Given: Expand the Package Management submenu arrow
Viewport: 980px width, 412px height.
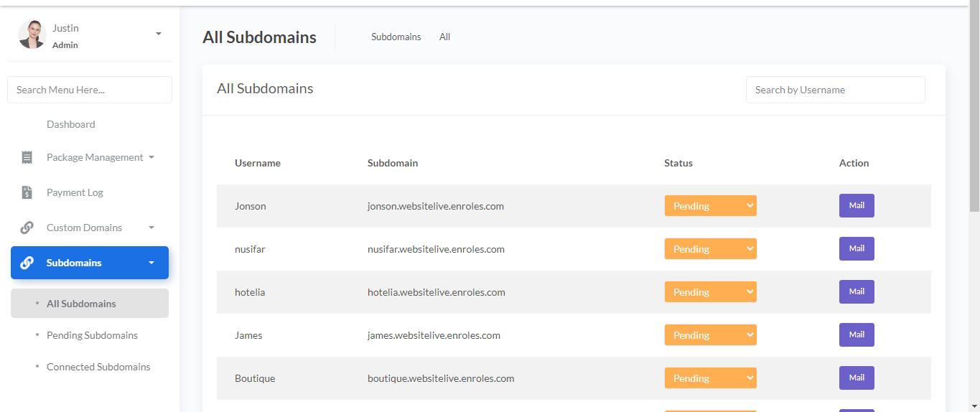Looking at the screenshot, I should pos(151,157).
